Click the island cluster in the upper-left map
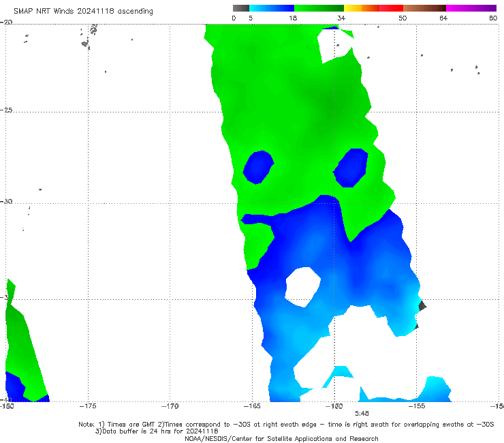Viewport: 504px width, 443px height. [89, 36]
